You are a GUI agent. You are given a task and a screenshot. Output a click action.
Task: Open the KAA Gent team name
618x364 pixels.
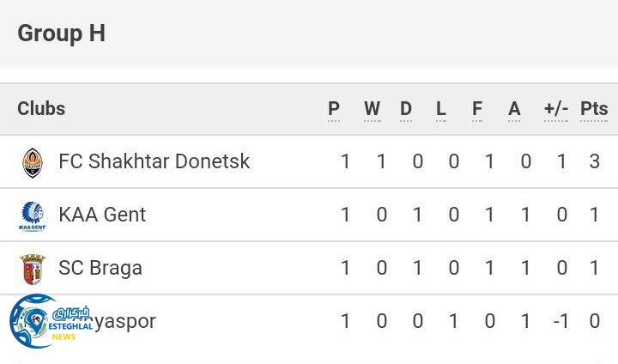(x=102, y=215)
